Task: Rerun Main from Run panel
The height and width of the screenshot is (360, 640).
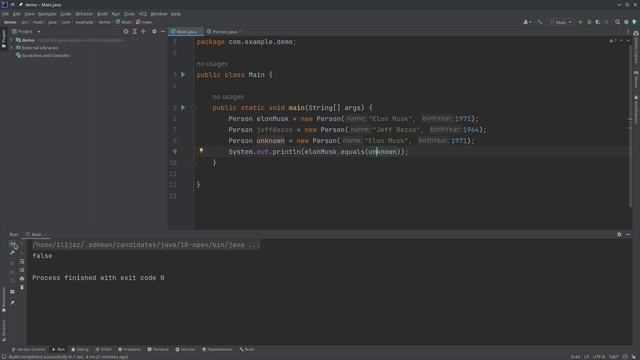Action: pos(13,244)
